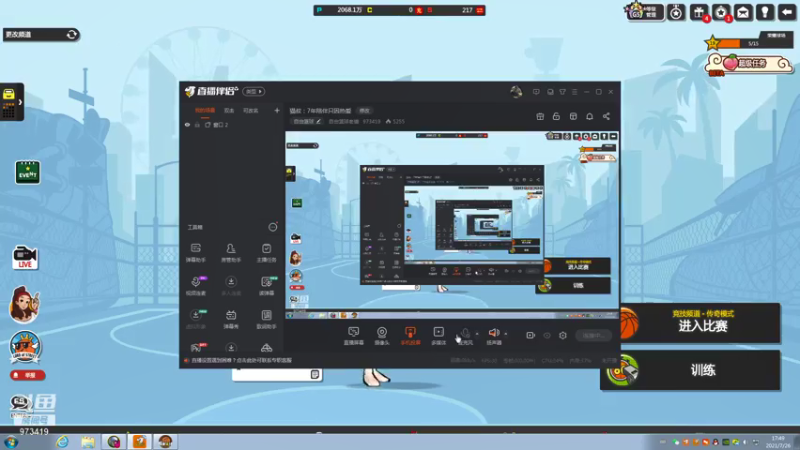Screen dimensions: 800x450
Task: Click the popularity flame 5255 counter
Action: pos(395,121)
